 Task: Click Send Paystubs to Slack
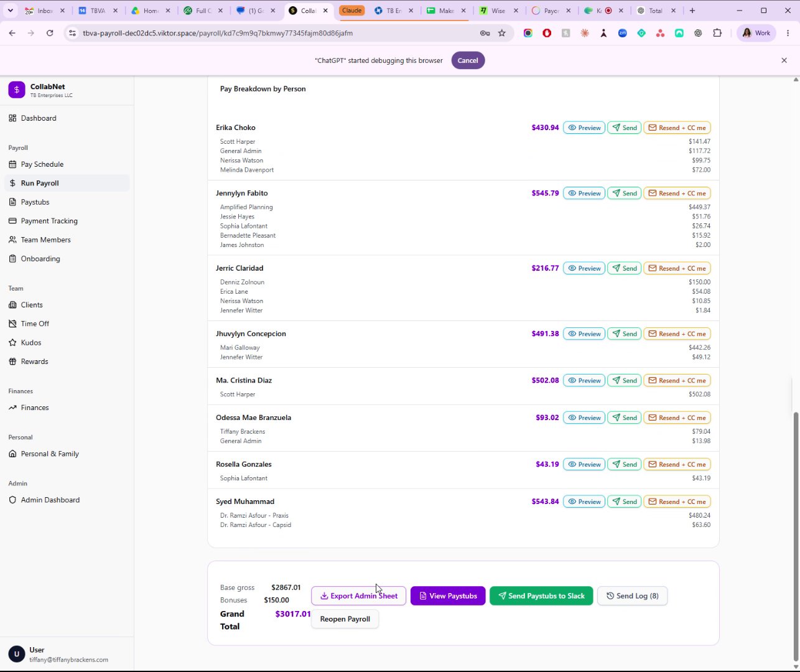pyautogui.click(x=541, y=596)
